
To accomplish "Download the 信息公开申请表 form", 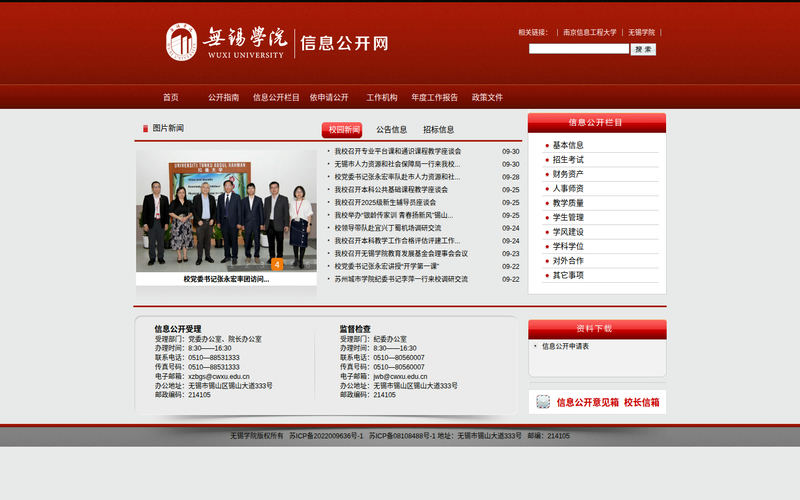I will point(565,346).
